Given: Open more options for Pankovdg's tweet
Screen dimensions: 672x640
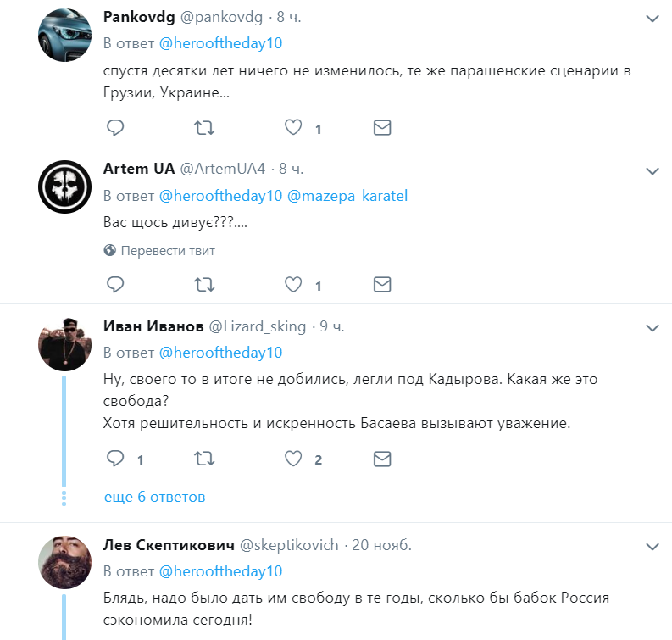Looking at the screenshot, I should coord(653,18).
